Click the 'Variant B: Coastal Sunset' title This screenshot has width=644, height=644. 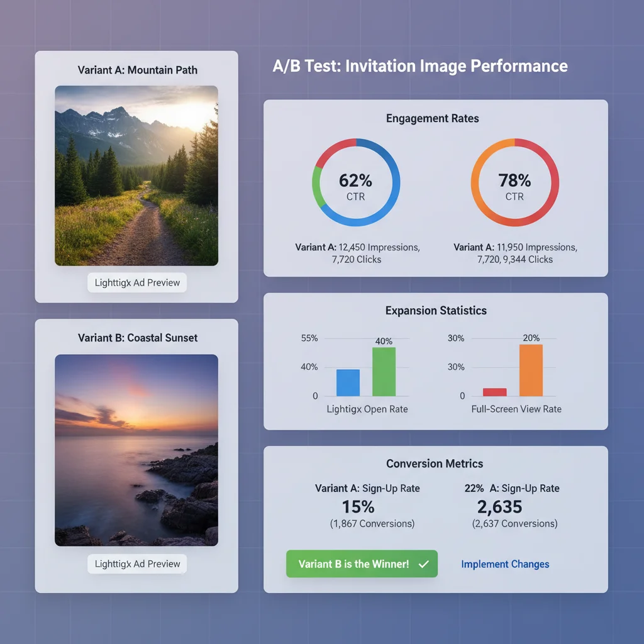(x=138, y=338)
